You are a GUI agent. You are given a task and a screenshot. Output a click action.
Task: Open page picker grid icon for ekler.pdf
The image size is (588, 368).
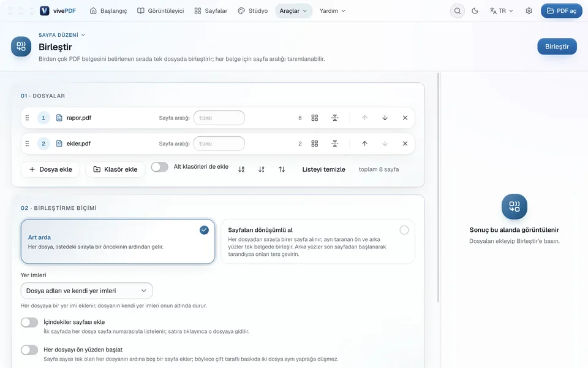tap(315, 144)
